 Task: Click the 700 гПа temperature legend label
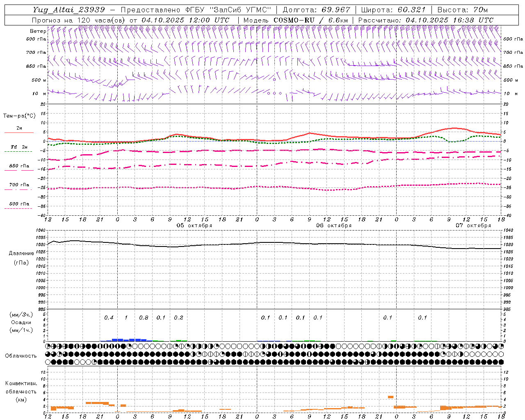pyautogui.click(x=19, y=185)
